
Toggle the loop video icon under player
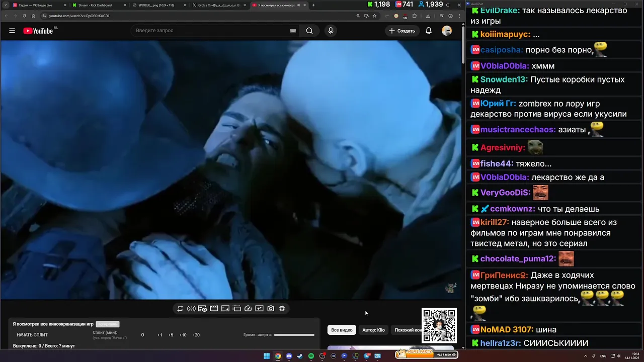coord(180,309)
